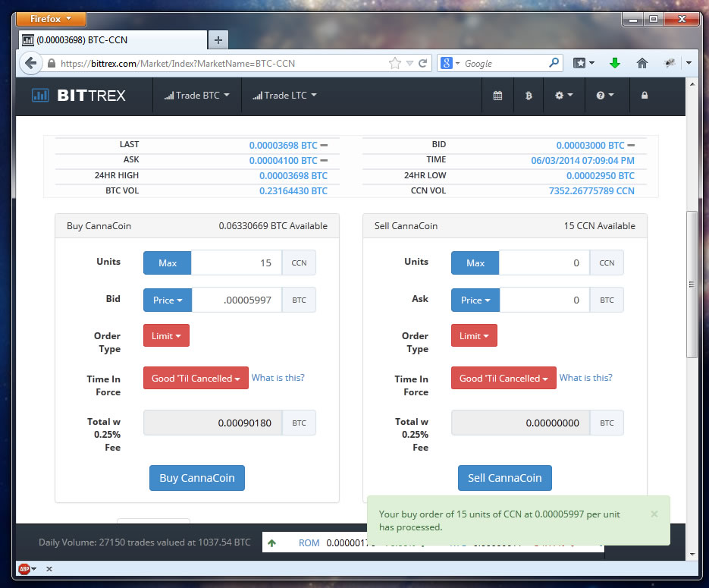709x588 pixels.
Task: Click the LAST price 0.00003698 BTC
Action: tap(284, 145)
